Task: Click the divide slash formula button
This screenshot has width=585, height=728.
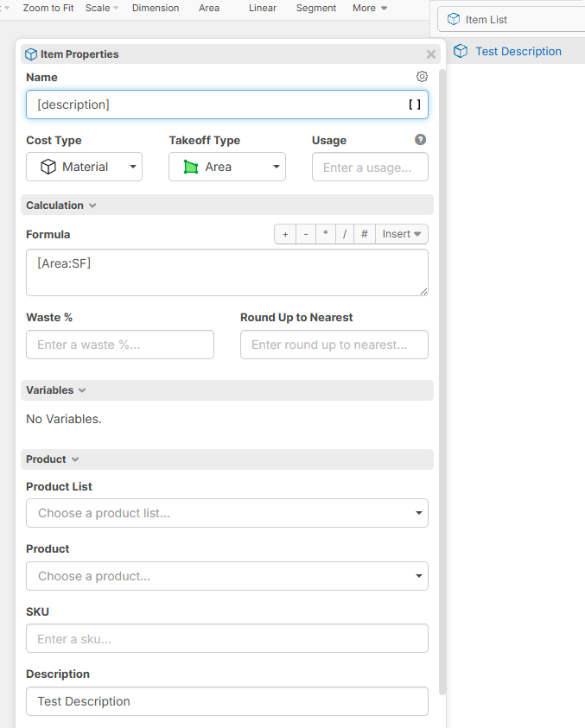Action: (x=345, y=234)
